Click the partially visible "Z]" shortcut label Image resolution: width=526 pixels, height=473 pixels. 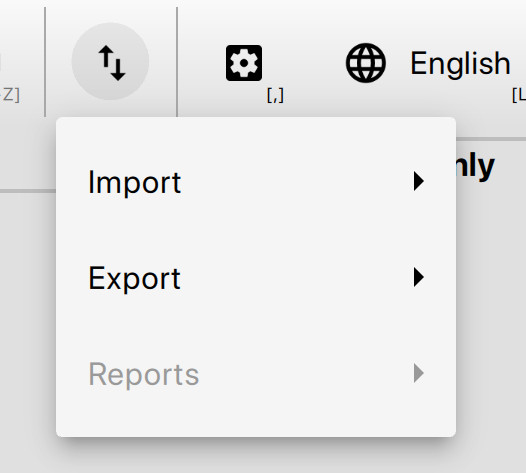pos(10,95)
